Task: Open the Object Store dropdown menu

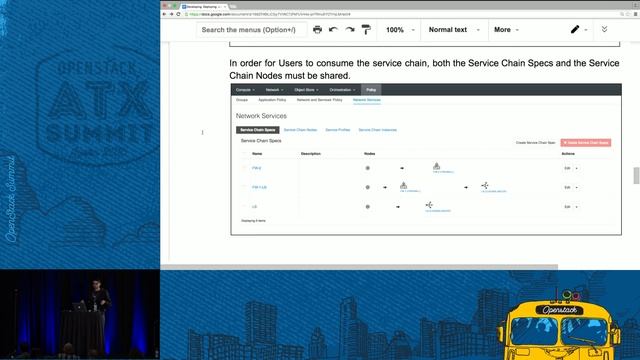Action: point(306,90)
